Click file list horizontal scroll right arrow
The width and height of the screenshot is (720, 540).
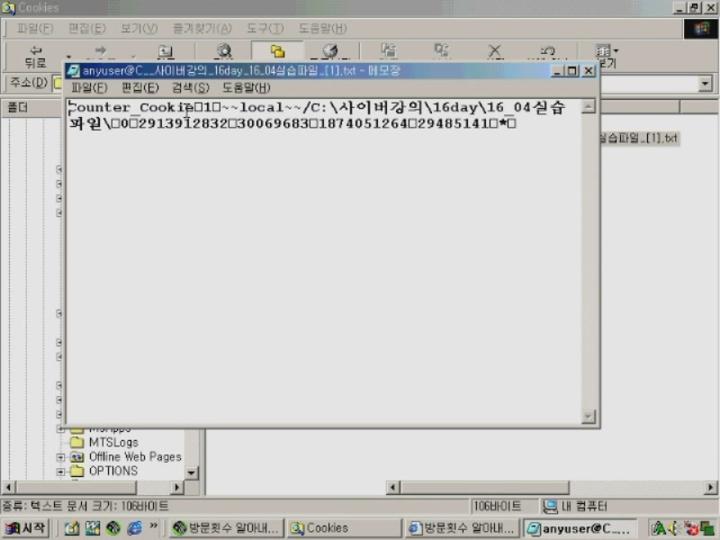[x=710, y=488]
